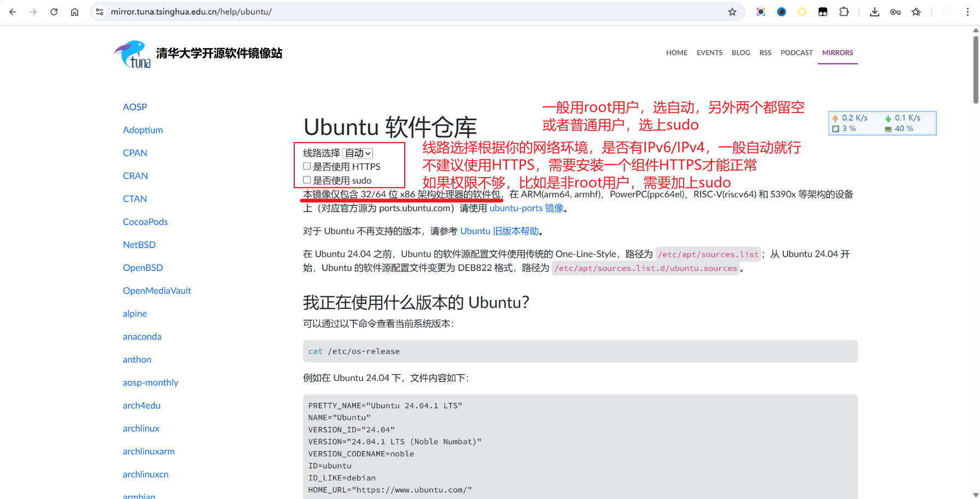Click the blue circular extension icon
Screen dimensions: 980x499
pyautogui.click(x=781, y=11)
